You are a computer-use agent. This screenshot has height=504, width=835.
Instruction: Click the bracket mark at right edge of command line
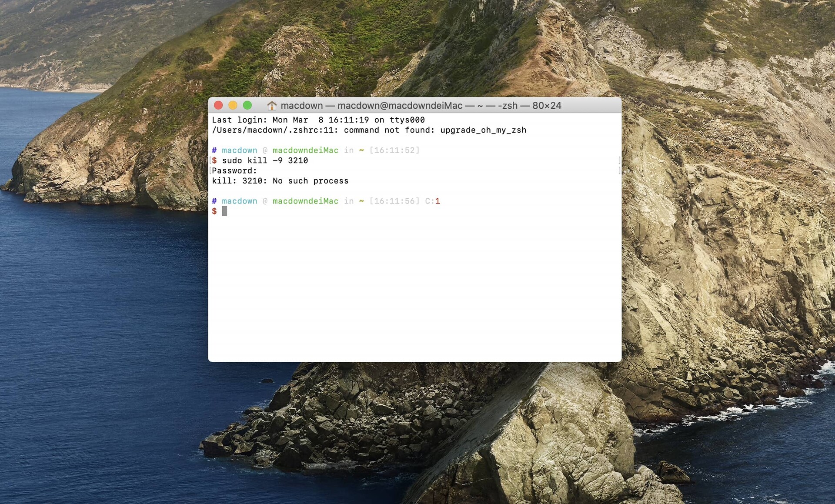pyautogui.click(x=619, y=160)
